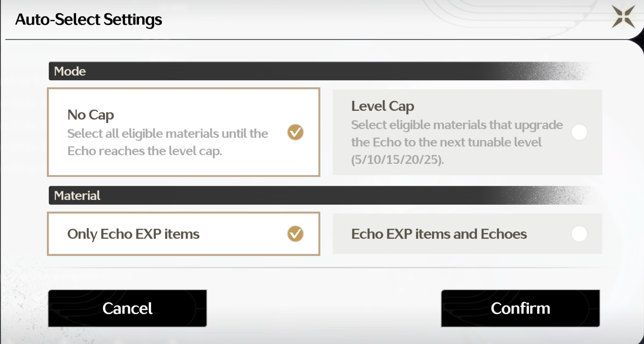Choose the Level Cap mode heading
The image size is (644, 344).
(x=382, y=106)
